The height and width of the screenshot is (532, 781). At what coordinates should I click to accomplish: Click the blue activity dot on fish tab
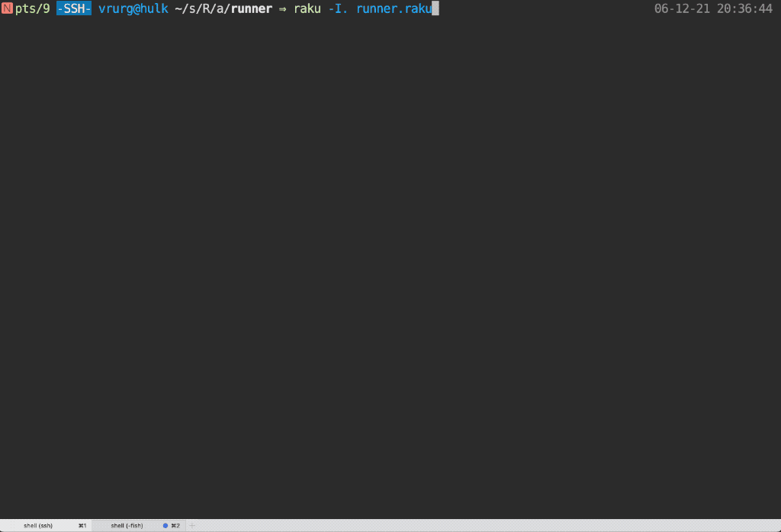[166, 525]
